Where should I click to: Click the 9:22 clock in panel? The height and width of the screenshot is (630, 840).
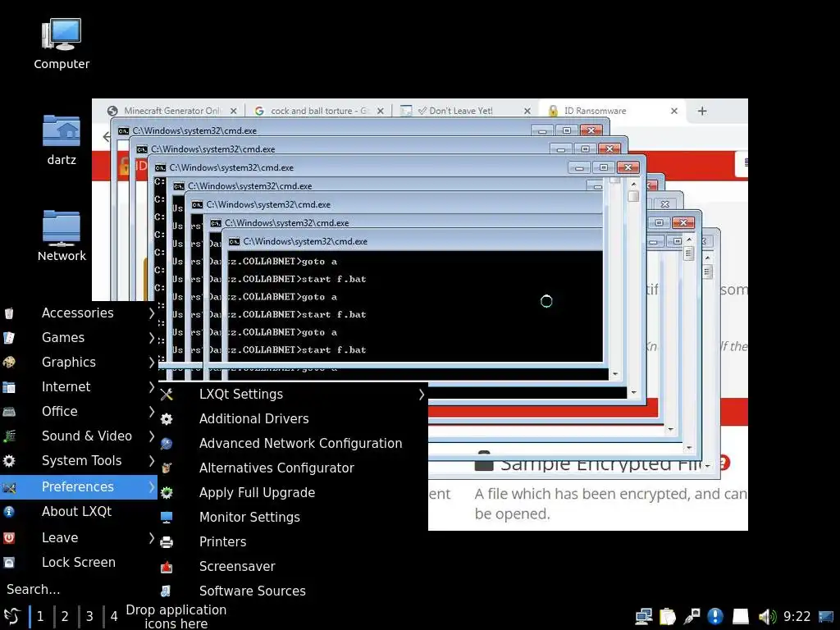pyautogui.click(x=797, y=617)
